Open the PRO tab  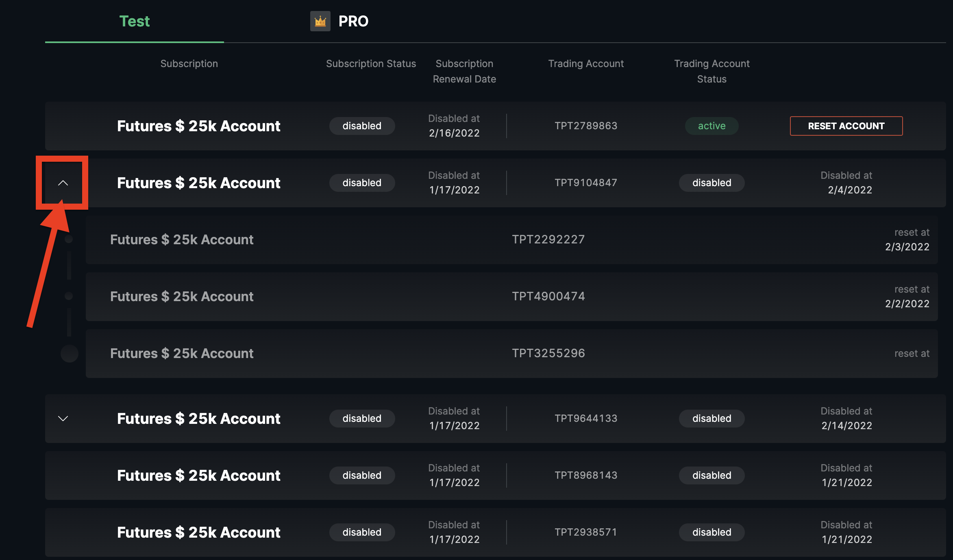click(x=353, y=21)
